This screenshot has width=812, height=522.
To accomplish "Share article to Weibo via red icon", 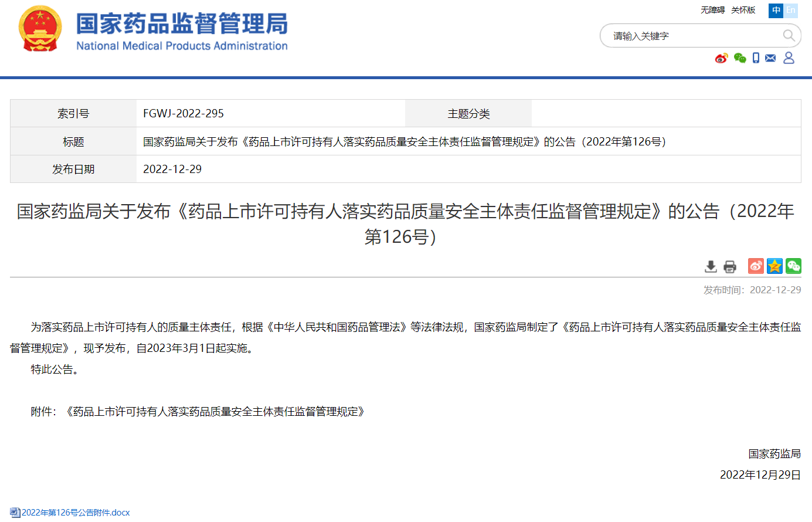I will [x=756, y=266].
